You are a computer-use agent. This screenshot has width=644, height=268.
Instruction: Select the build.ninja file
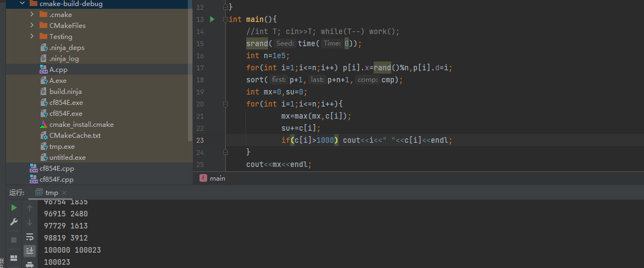pos(65,92)
